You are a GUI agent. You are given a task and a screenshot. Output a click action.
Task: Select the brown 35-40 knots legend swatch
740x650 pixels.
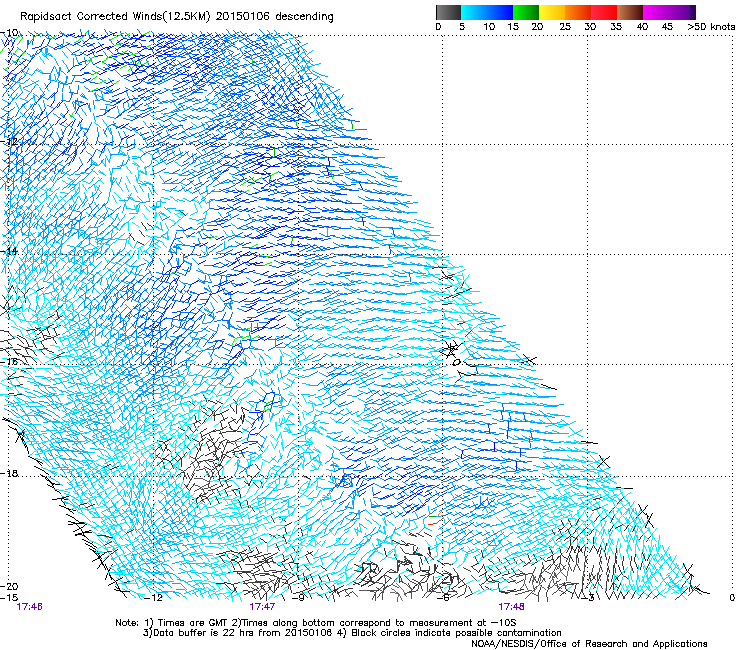point(630,12)
